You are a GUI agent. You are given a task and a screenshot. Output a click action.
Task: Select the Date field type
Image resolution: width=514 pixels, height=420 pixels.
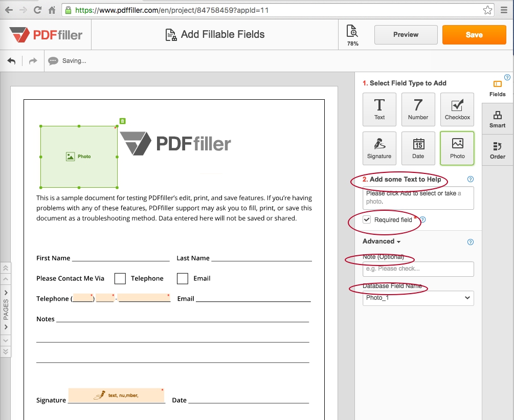[418, 148]
